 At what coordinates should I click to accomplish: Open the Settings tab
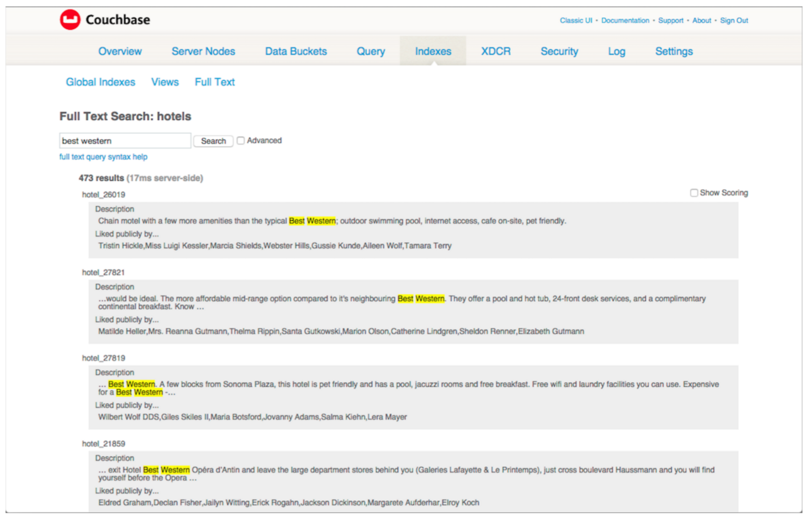pos(674,51)
